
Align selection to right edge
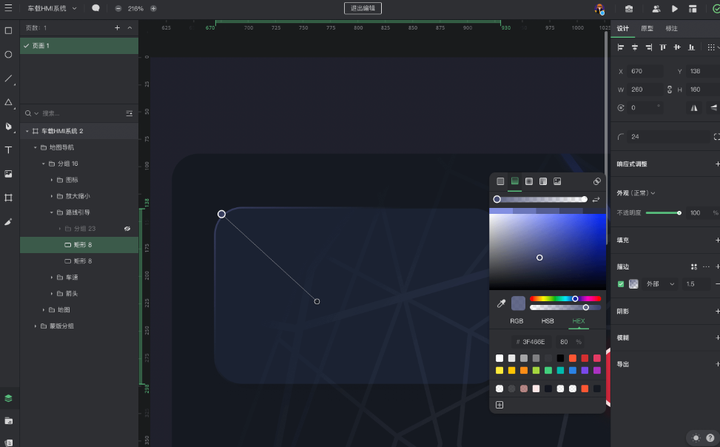(x=649, y=47)
